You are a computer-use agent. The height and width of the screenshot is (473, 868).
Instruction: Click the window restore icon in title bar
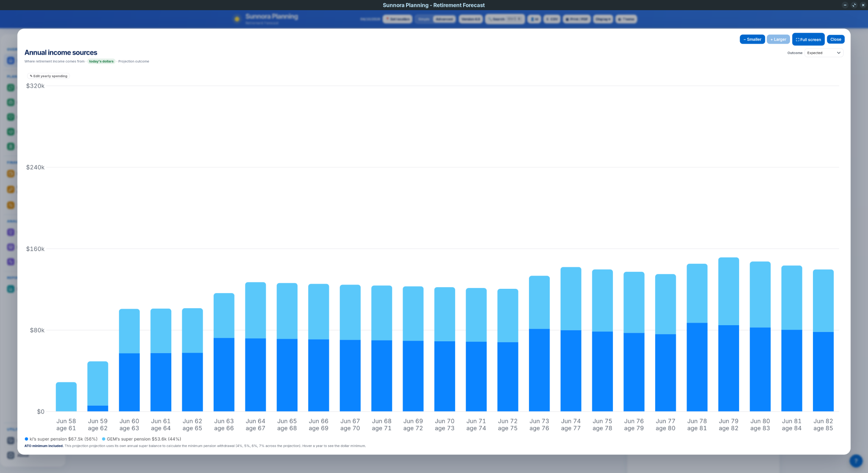(854, 5)
